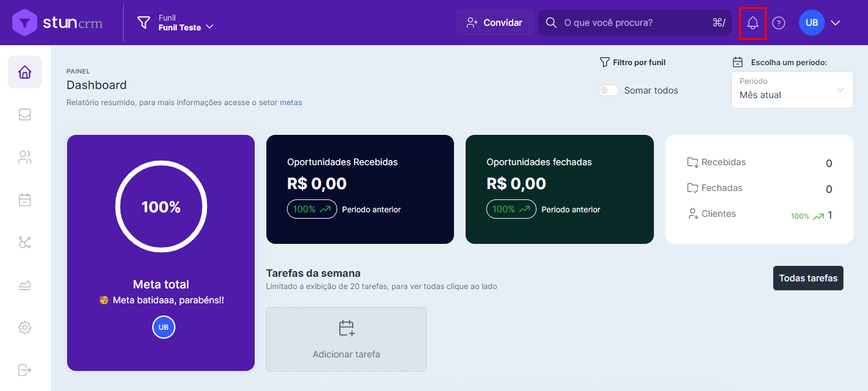
Task: Click the help question mark icon
Action: pyautogui.click(x=779, y=23)
